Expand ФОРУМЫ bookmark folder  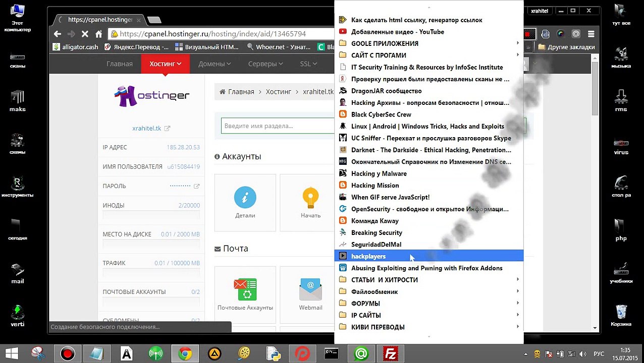point(428,304)
